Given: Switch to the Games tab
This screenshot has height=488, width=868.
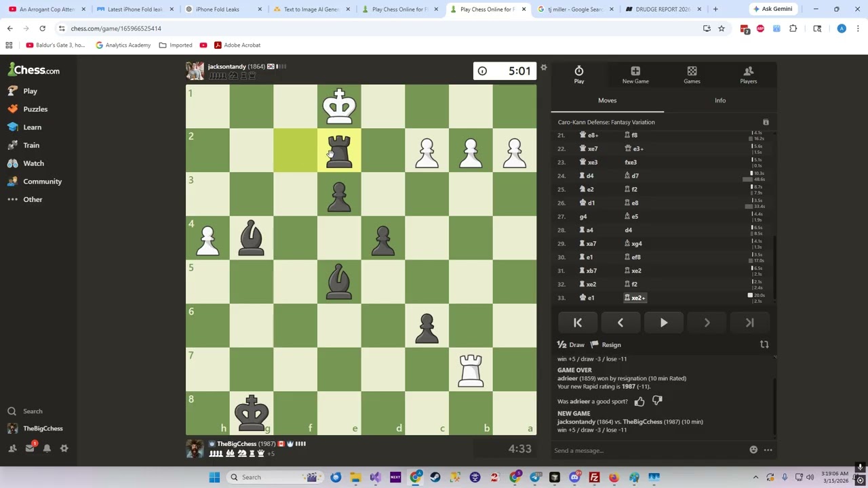Looking at the screenshot, I should (x=692, y=75).
